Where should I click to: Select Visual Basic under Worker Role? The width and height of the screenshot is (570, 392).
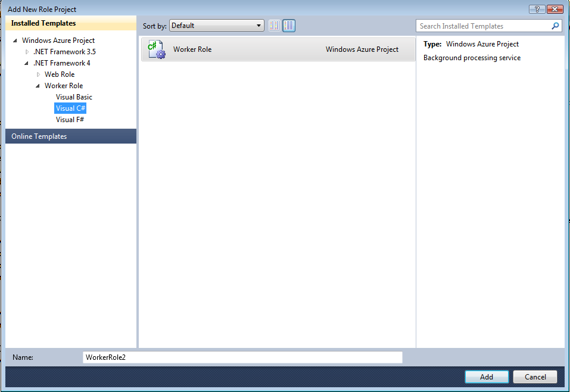tap(74, 97)
